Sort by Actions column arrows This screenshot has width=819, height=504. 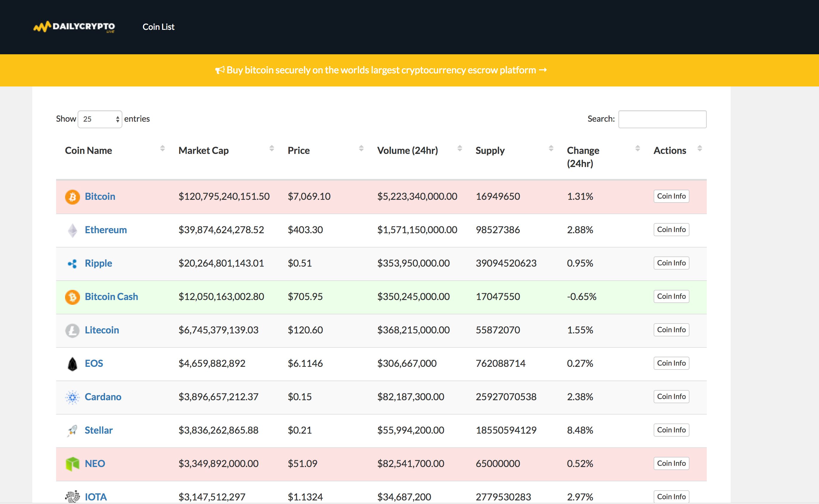pyautogui.click(x=700, y=148)
